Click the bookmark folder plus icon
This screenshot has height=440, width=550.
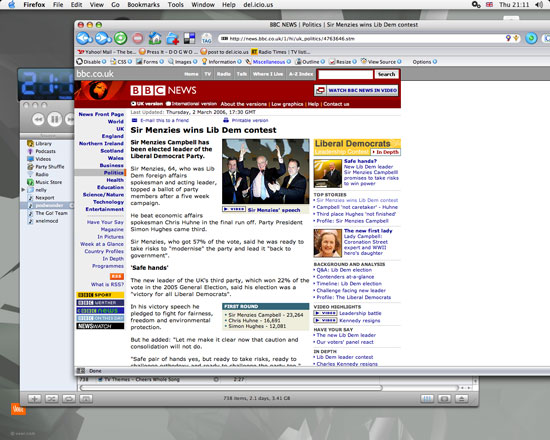tap(172, 38)
